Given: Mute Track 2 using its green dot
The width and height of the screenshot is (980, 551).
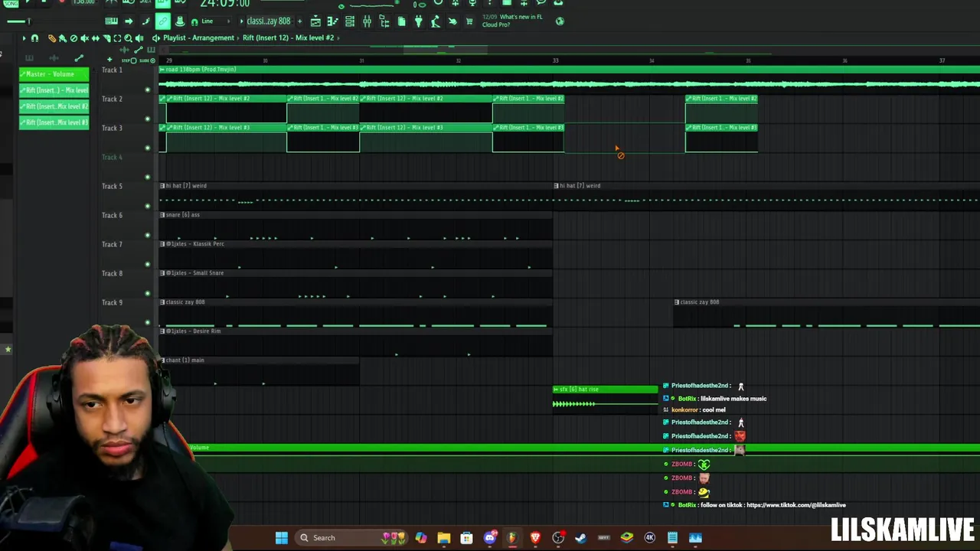Looking at the screenshot, I should pyautogui.click(x=148, y=119).
